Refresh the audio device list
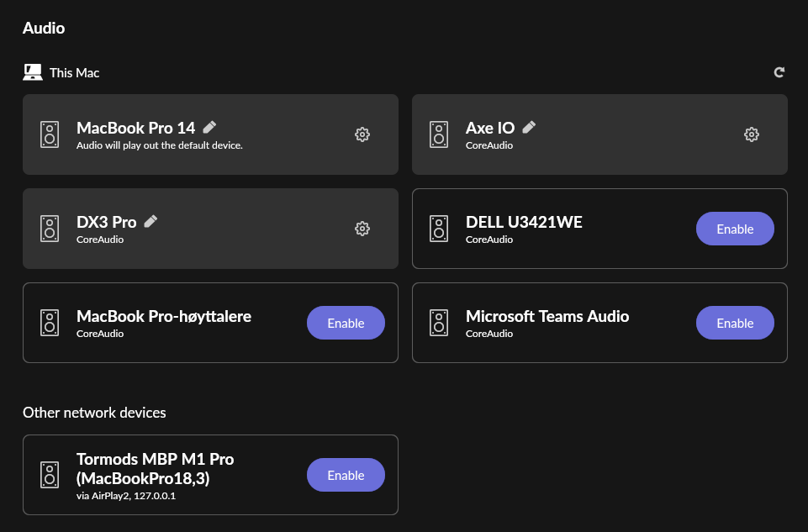The width and height of the screenshot is (808, 532). click(779, 72)
